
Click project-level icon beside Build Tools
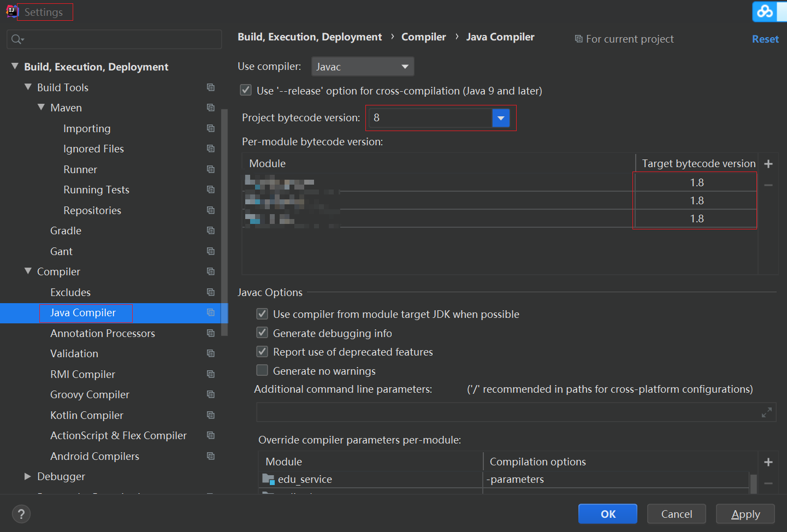click(x=211, y=87)
